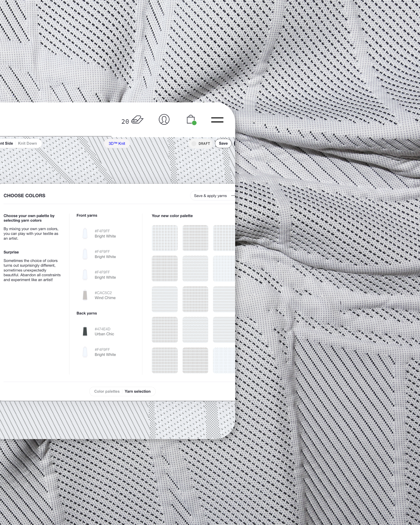Click the 3D™ Knit button
The image size is (420, 525).
[117, 143]
